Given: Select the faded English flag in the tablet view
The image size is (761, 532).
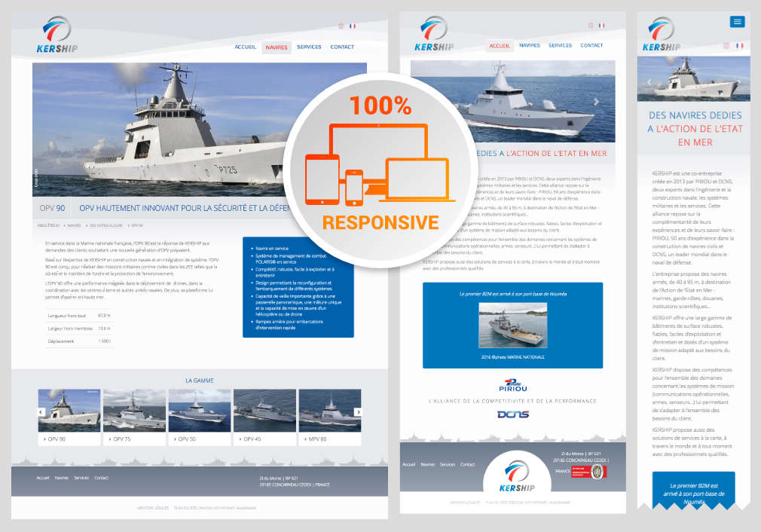Looking at the screenshot, I should tap(591, 25).
